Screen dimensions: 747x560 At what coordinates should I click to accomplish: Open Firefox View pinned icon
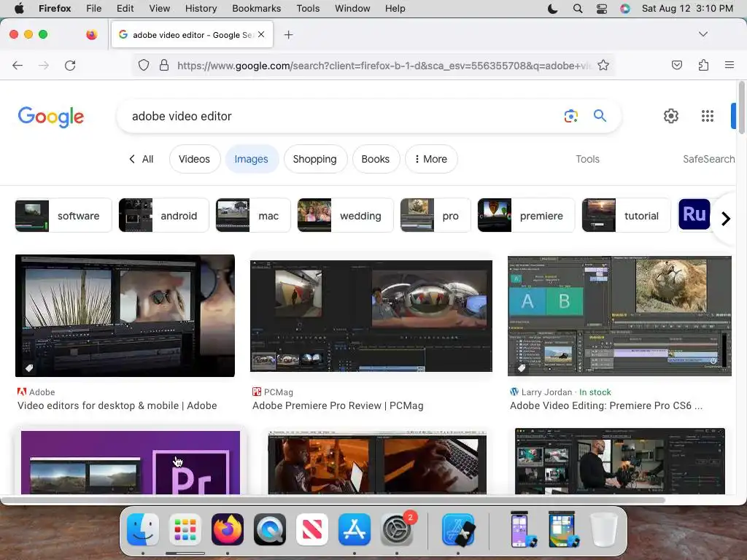(x=91, y=34)
